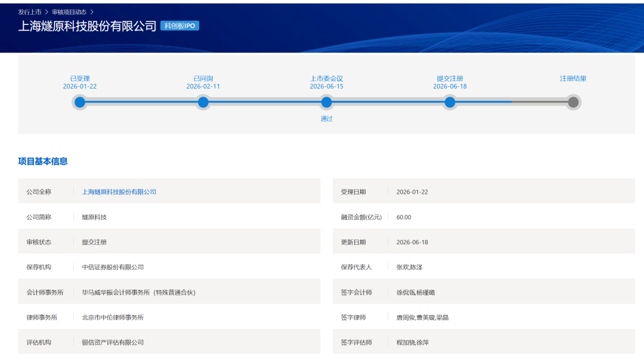Click the 公司全称 field label
644x360 pixels.
point(39,192)
